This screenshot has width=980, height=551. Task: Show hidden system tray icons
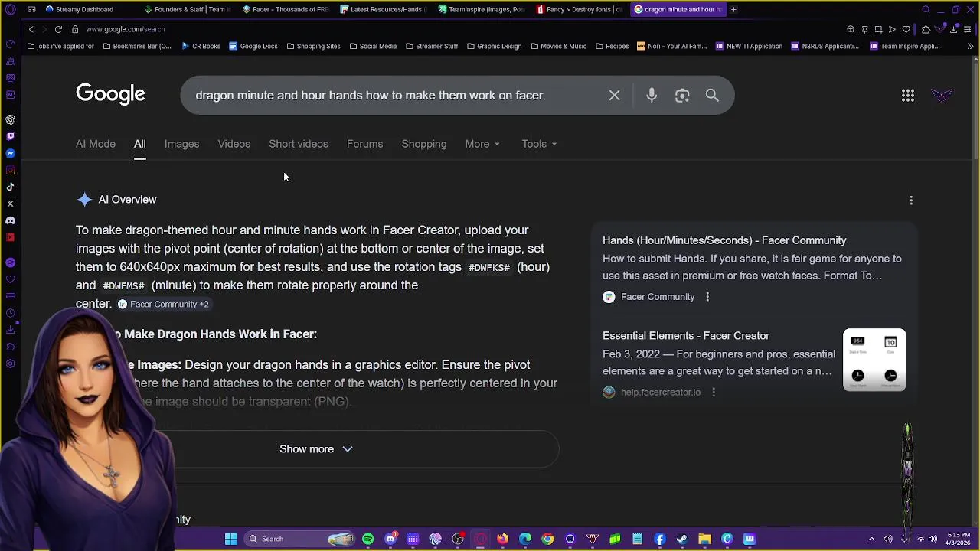871,539
